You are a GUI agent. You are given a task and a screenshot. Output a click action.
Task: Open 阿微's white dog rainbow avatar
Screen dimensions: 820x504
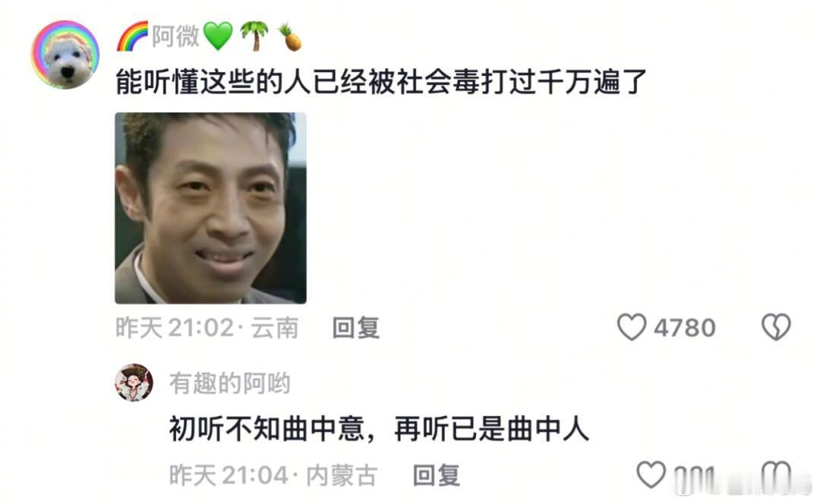tap(65, 55)
